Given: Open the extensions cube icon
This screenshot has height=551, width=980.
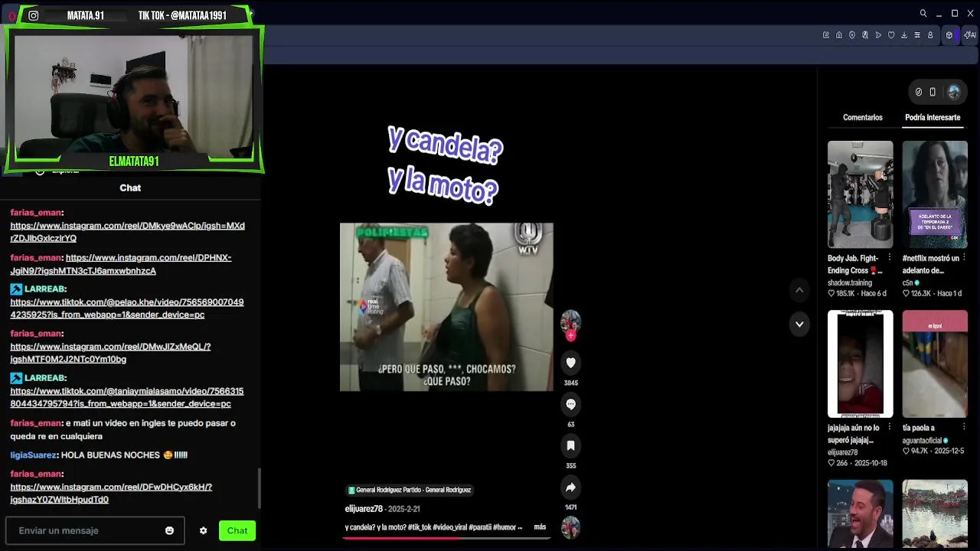Looking at the screenshot, I should tap(949, 35).
